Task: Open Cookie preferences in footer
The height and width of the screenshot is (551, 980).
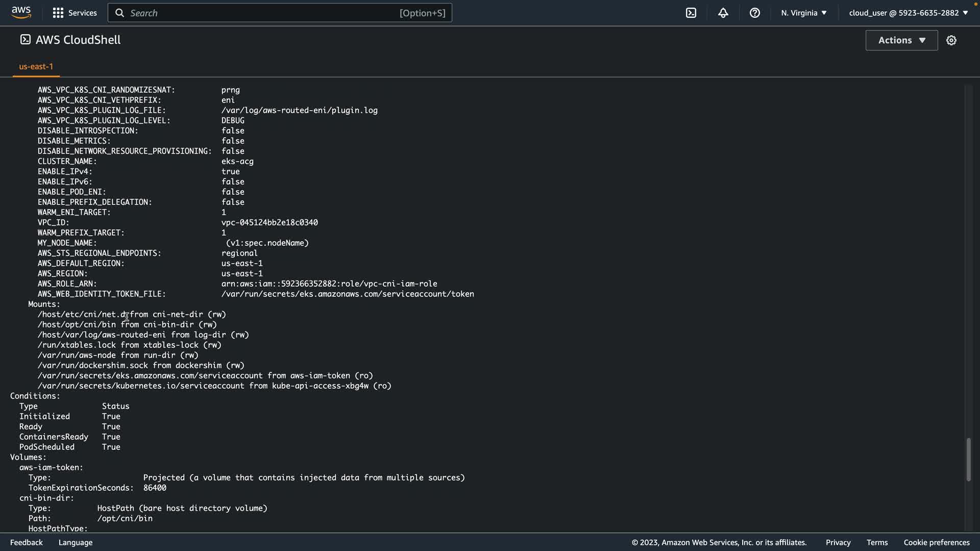Action: [x=936, y=542]
